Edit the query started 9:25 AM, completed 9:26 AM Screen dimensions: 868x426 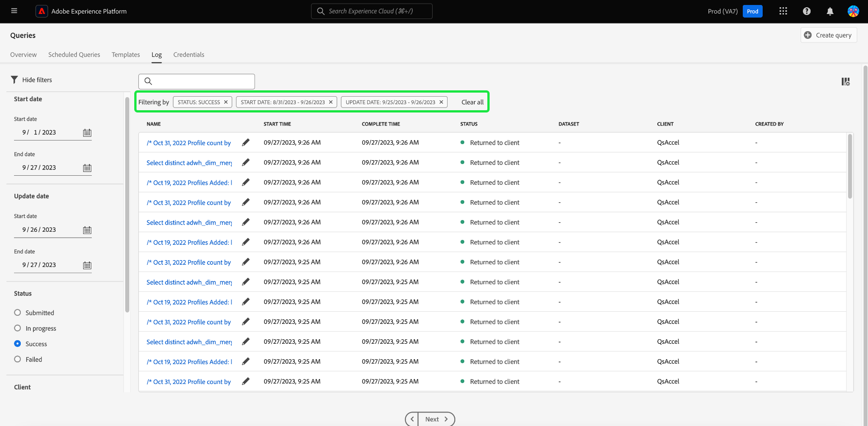point(245,262)
